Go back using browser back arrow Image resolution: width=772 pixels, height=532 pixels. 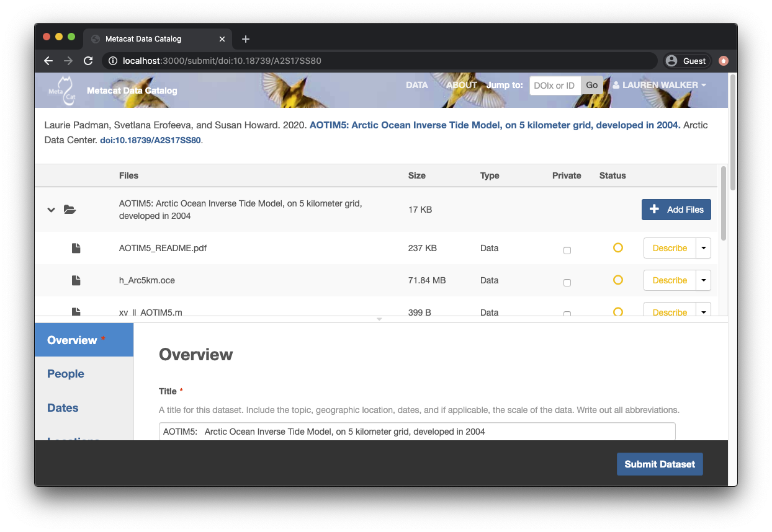[48, 61]
